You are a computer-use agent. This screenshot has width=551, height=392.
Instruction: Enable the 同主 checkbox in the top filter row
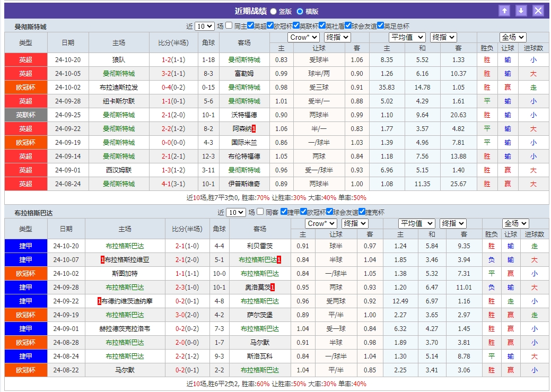point(228,25)
